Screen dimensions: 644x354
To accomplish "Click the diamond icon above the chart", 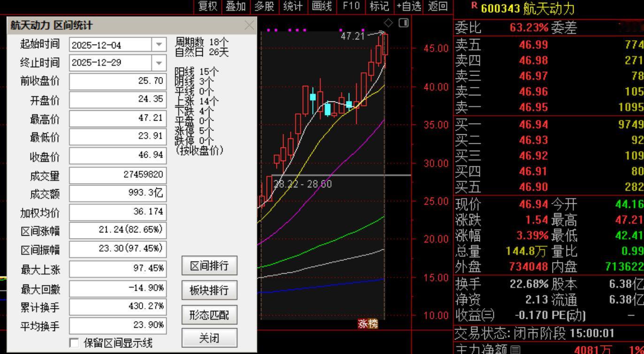I will tap(389, 23).
